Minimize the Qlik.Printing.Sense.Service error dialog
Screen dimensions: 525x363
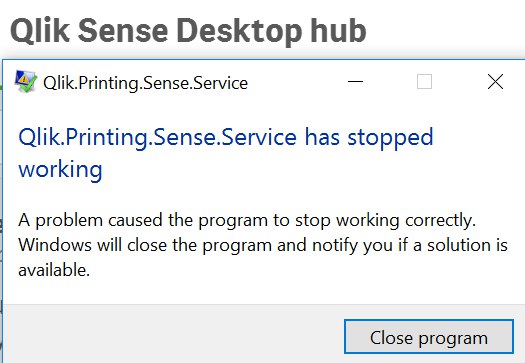(356, 81)
